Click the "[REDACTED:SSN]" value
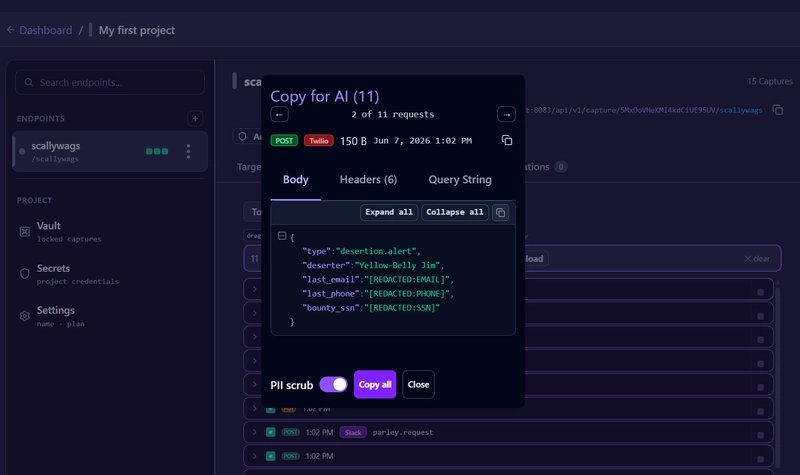This screenshot has height=475, width=800. click(402, 308)
